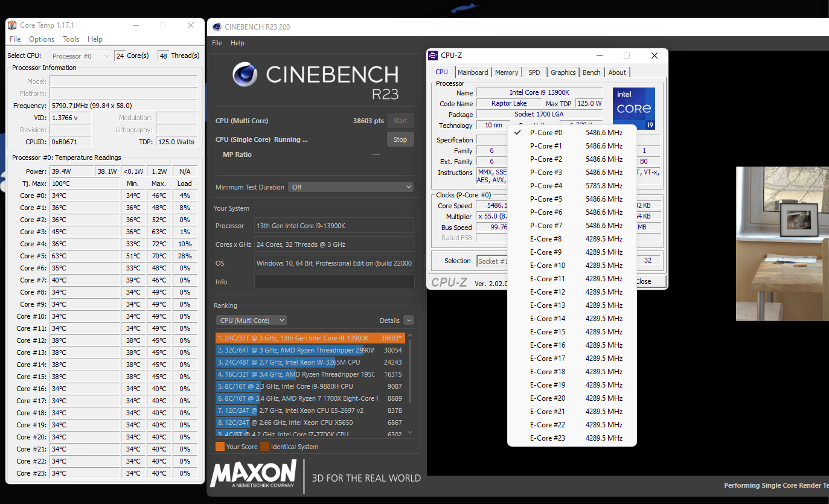Select E-Core #20 in the core list
829x504 pixels.
[x=572, y=398]
